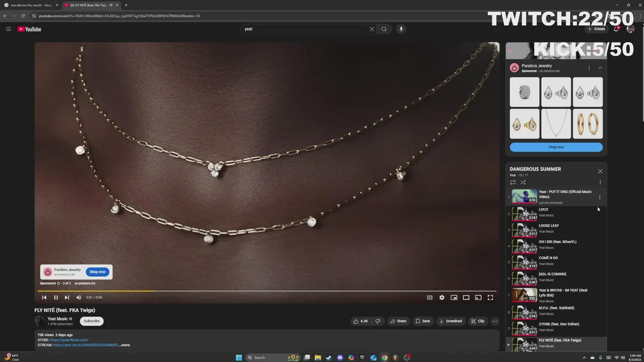Screen dimensions: 644x362
Task: Click the browser address bar URL
Action: coord(119,16)
